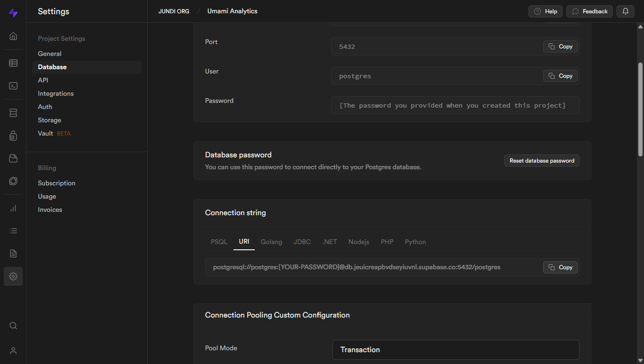Click the postgresql connection string text
Viewport: 644px width, 364px height.
tap(357, 267)
